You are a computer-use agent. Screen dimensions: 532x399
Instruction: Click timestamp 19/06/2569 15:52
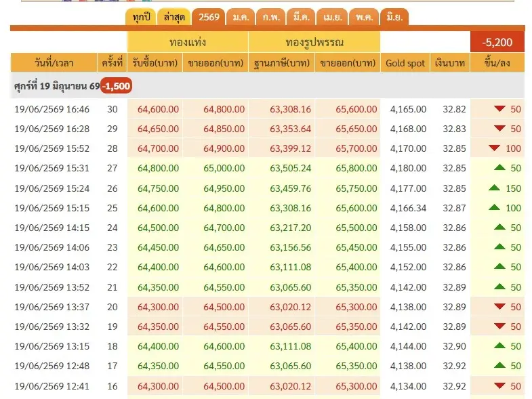click(52, 148)
